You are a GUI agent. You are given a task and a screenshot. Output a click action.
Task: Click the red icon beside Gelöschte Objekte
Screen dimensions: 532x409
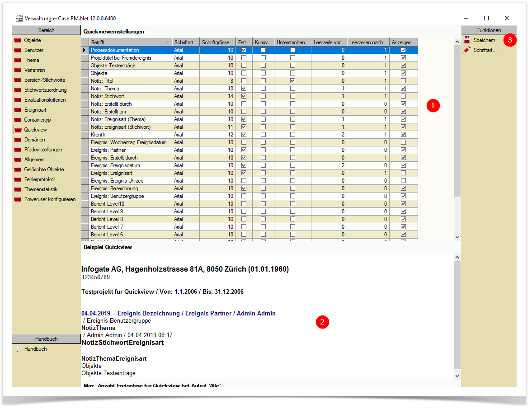pyautogui.click(x=18, y=169)
